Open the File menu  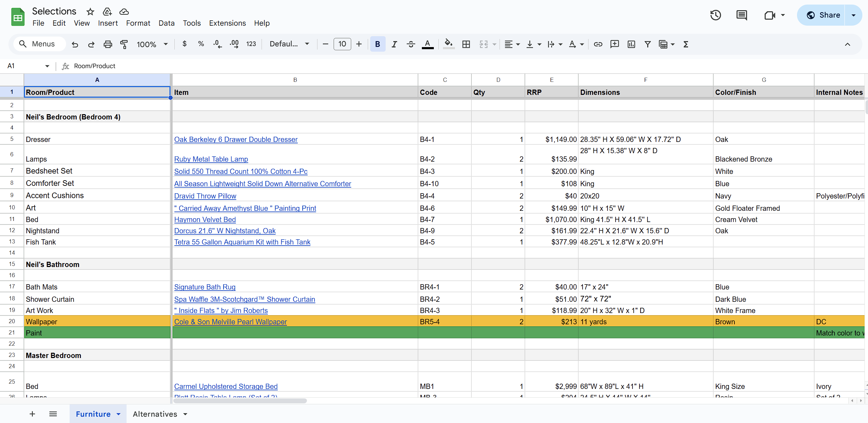(x=38, y=23)
